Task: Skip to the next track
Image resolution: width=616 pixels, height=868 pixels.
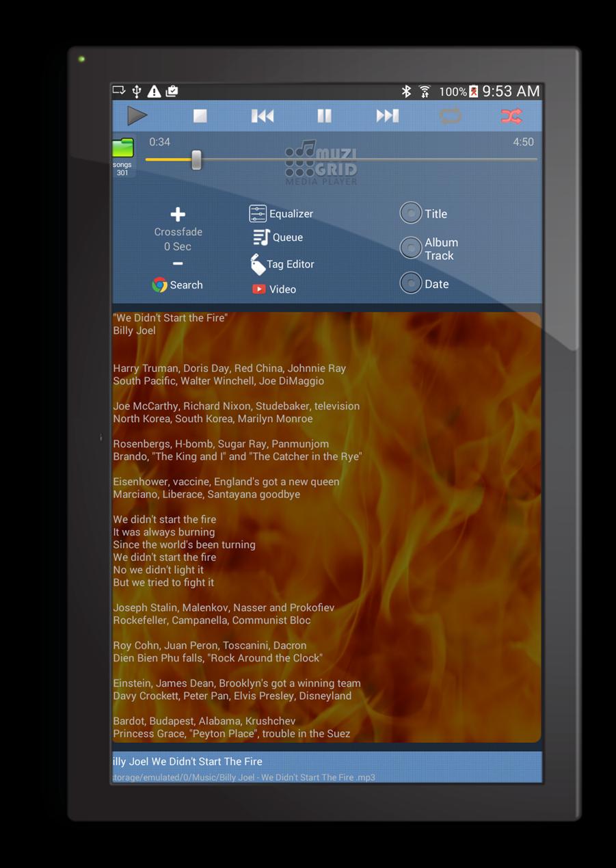Action: pos(387,116)
